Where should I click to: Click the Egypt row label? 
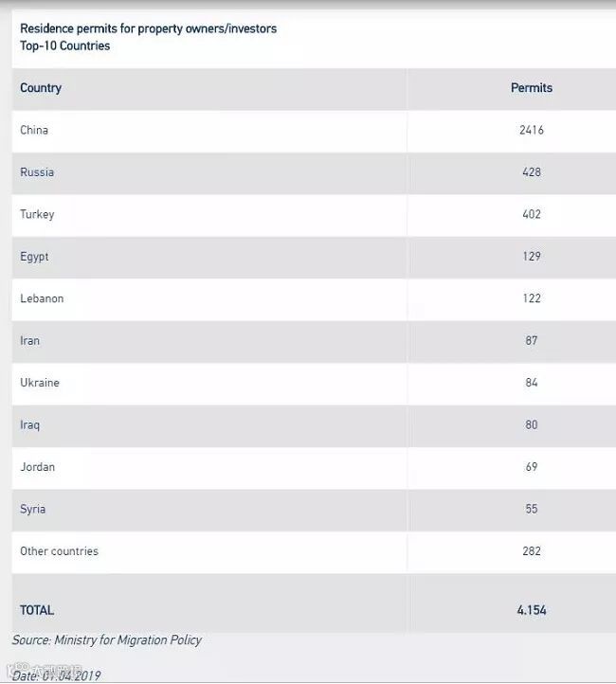[x=34, y=257]
